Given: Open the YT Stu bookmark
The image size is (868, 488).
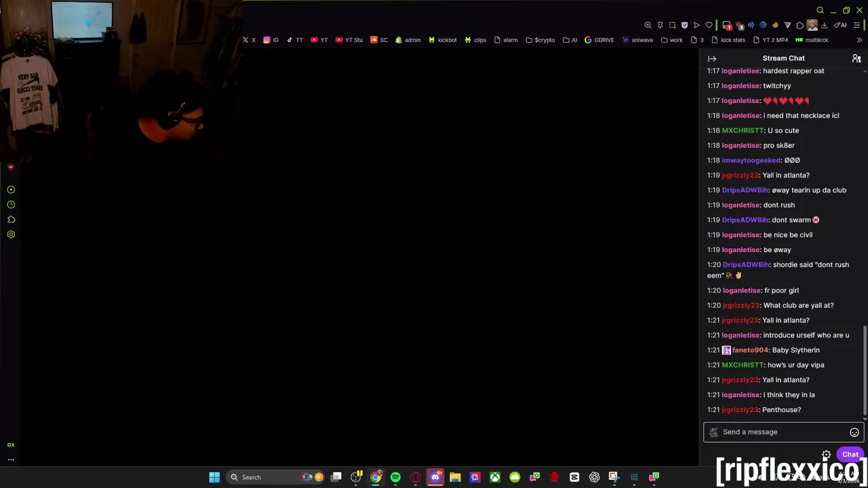Looking at the screenshot, I should tap(349, 40).
